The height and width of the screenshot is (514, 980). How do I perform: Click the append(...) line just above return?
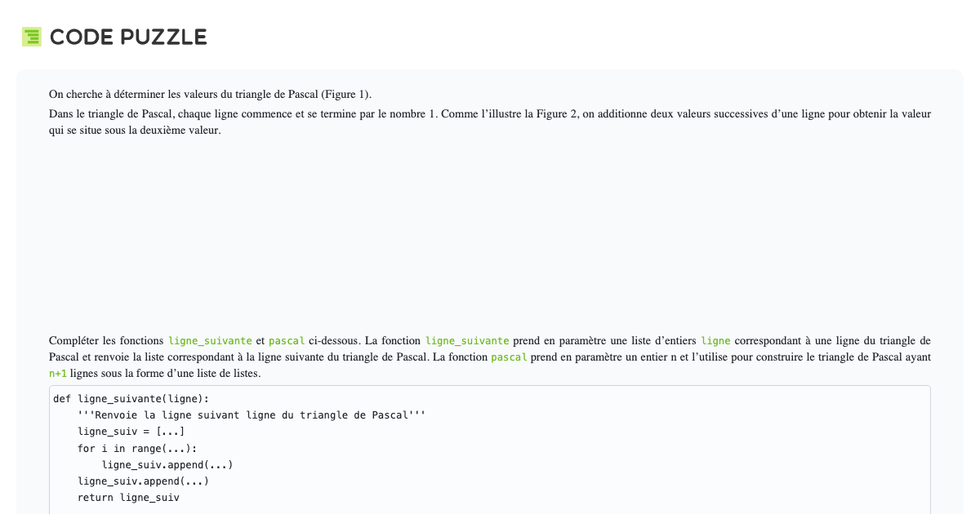click(x=143, y=481)
